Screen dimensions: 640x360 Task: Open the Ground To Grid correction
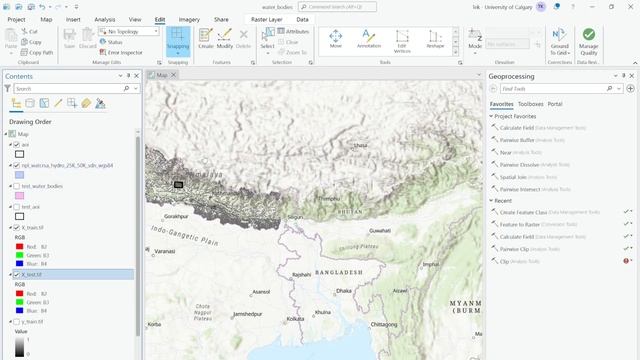pyautogui.click(x=560, y=41)
